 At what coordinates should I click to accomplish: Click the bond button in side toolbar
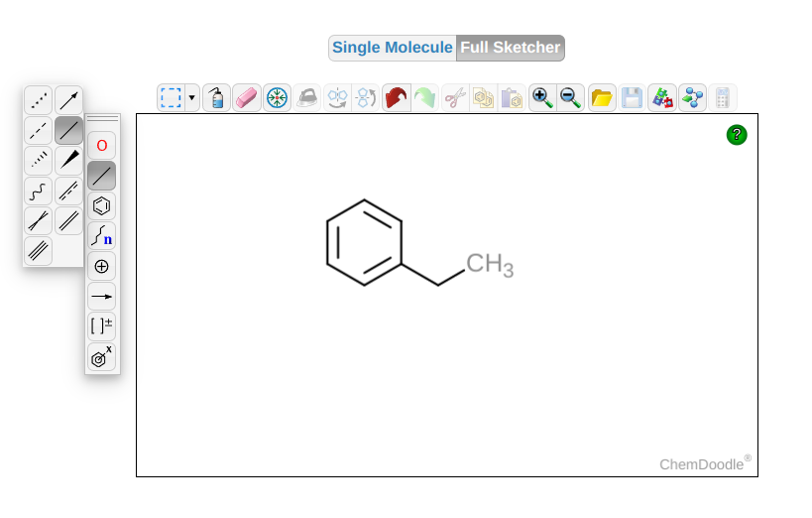point(101,176)
